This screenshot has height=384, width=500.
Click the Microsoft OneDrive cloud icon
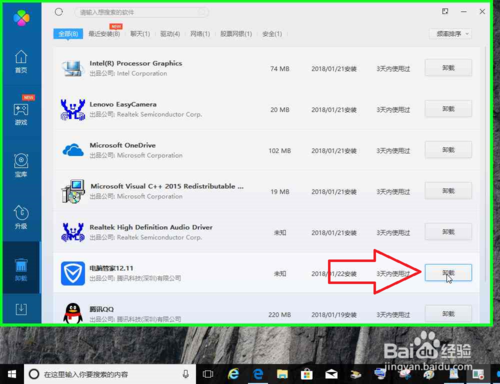click(73, 150)
